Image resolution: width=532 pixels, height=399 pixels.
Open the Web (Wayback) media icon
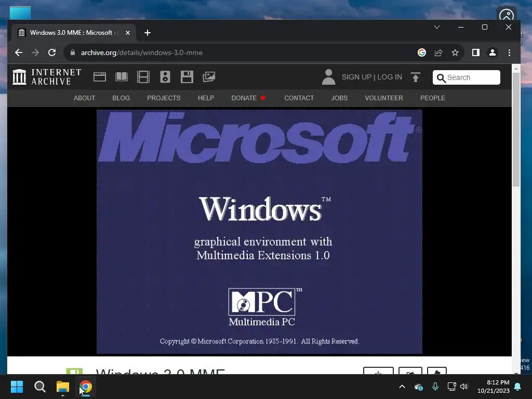coord(100,77)
